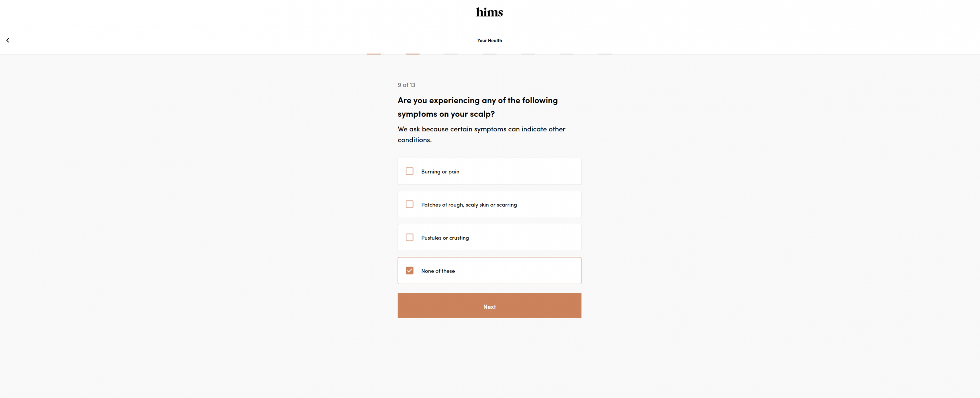Click the second orange progress segment
The image size is (980, 398).
412,54
